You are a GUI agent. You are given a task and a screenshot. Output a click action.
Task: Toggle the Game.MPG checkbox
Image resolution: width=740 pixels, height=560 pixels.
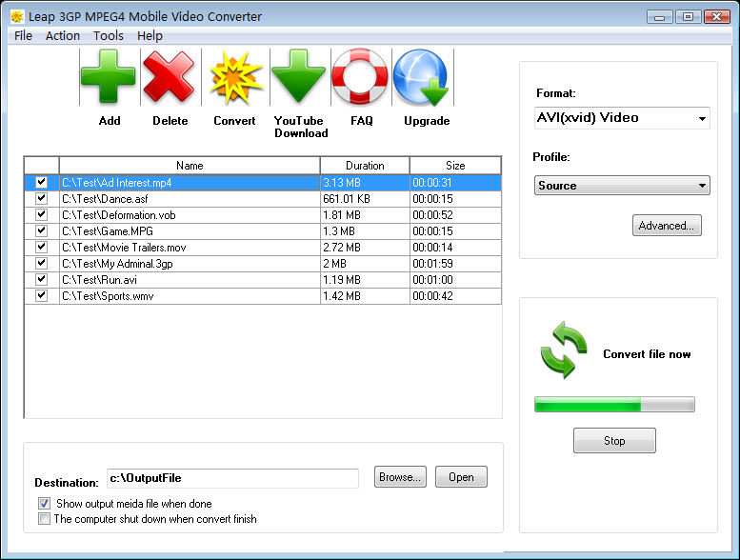click(x=42, y=230)
